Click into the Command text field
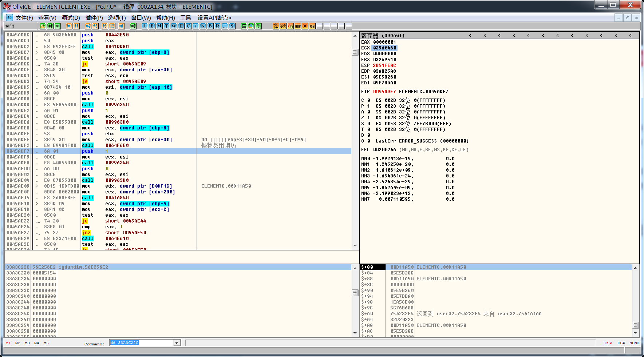Image resolution: width=644 pixels, height=357 pixels. (x=142, y=343)
